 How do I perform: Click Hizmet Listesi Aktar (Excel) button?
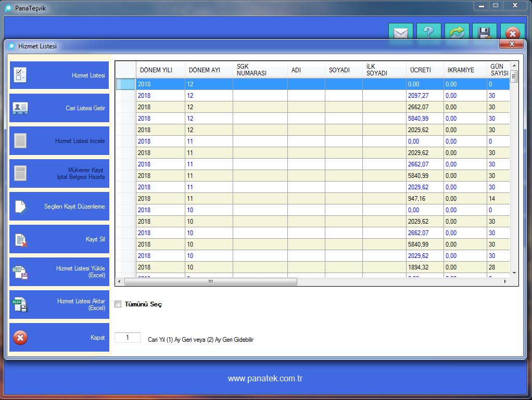59,304
